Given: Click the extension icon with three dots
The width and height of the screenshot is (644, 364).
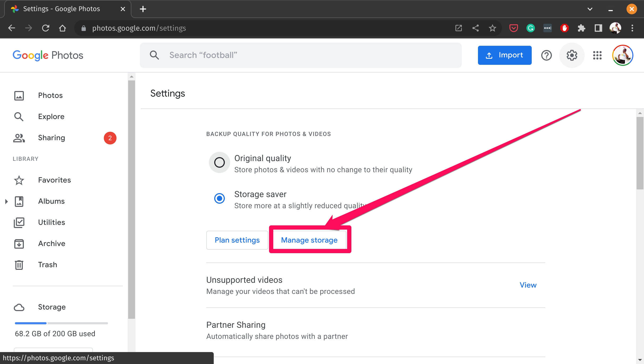Looking at the screenshot, I should coord(548,28).
